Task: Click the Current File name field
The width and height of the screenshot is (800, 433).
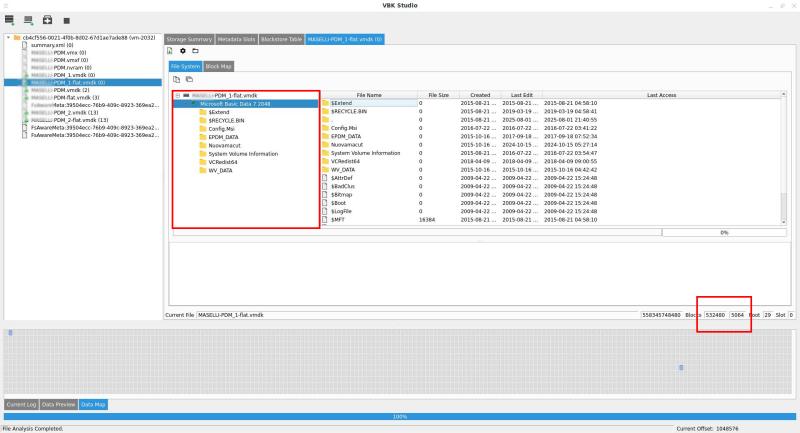Action: point(418,315)
